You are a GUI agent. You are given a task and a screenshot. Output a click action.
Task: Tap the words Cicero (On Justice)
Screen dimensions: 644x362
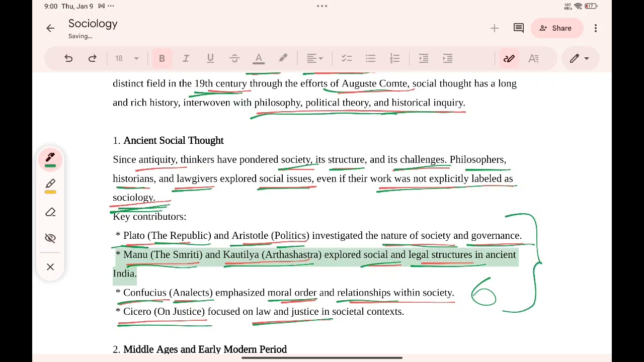point(164,312)
